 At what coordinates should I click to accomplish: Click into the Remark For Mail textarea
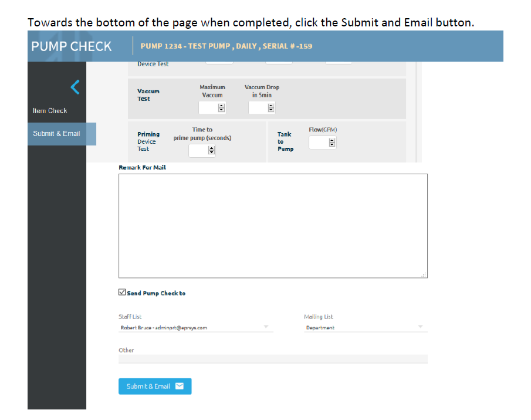pyautogui.click(x=273, y=226)
